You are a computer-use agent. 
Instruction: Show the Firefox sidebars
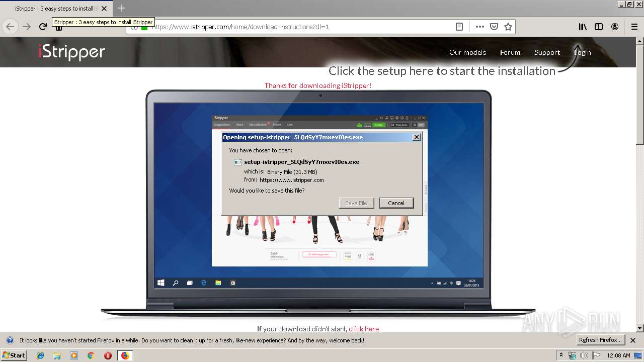599,27
